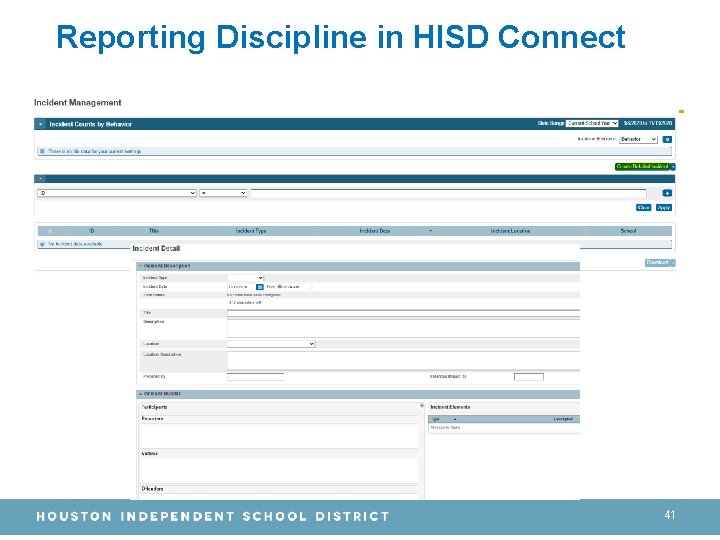Viewport: 720px width, 540px height.
Task: Open the Incident Element Behavior dropdown
Action: 638,139
